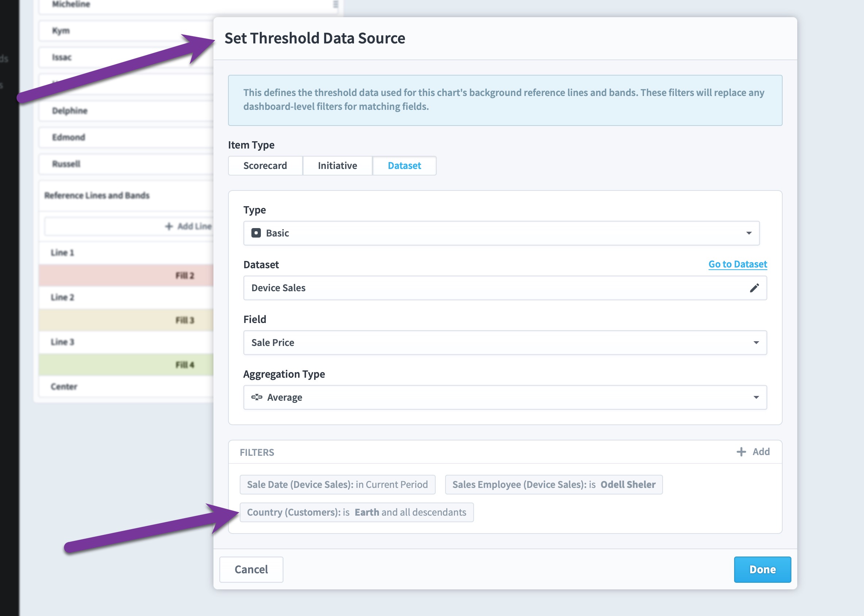The height and width of the screenshot is (616, 864).
Task: Click the plus icon next to Add Line
Action: (169, 227)
